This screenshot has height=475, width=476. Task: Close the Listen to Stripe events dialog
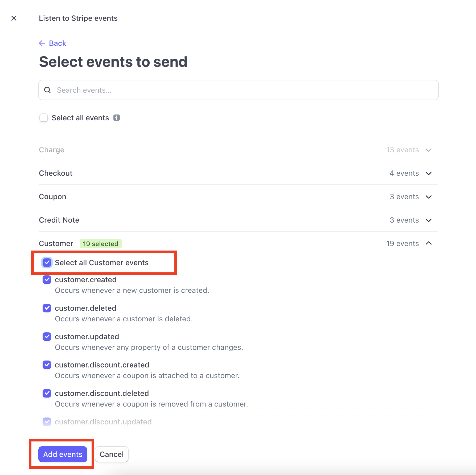click(14, 18)
